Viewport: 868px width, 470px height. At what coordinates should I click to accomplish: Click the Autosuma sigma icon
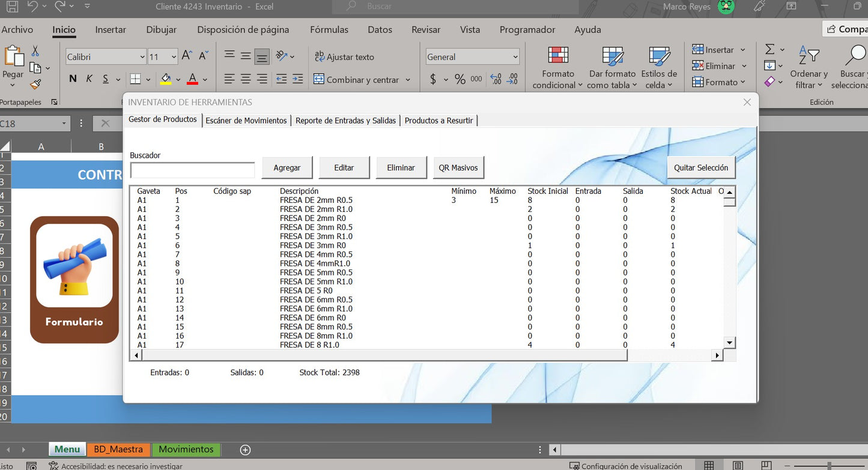(x=769, y=49)
